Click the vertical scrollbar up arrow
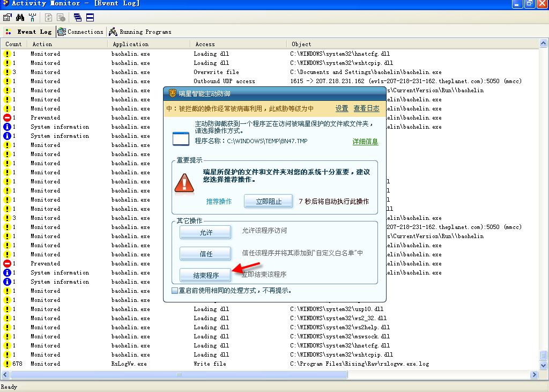Image resolution: width=549 pixels, height=392 pixels. [544, 43]
